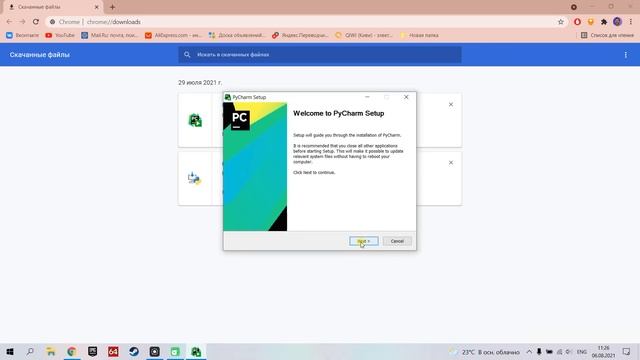Click the PyCharm installer file icon in downloads

point(195,120)
